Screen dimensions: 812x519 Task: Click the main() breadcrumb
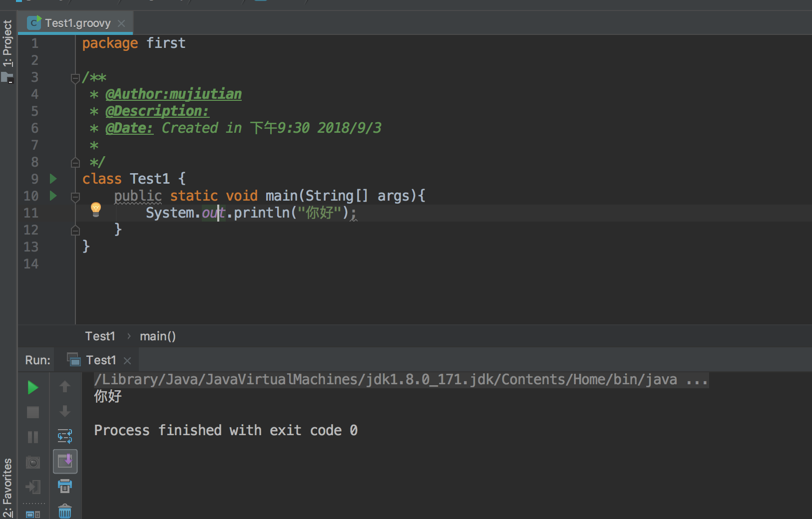(158, 336)
